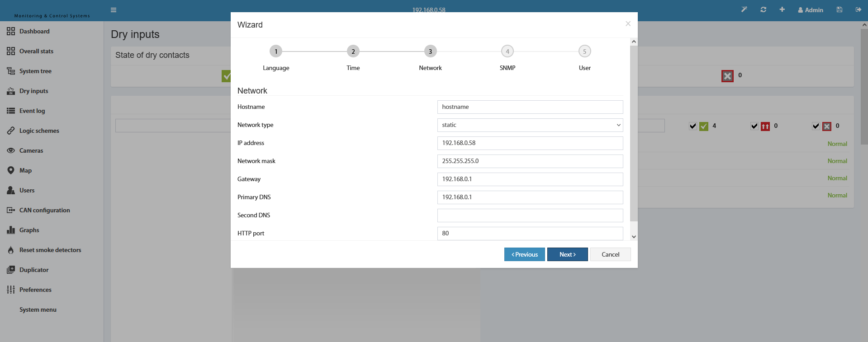
Task: Click the HTTP port field
Action: [x=530, y=234]
